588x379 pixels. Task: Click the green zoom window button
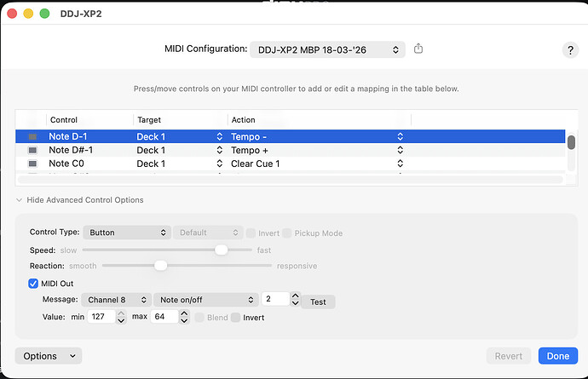[44, 14]
